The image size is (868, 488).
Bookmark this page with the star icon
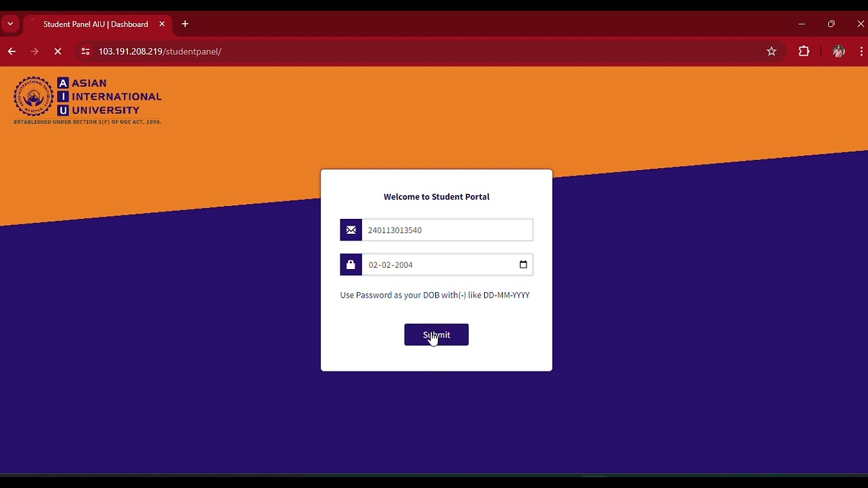772,52
